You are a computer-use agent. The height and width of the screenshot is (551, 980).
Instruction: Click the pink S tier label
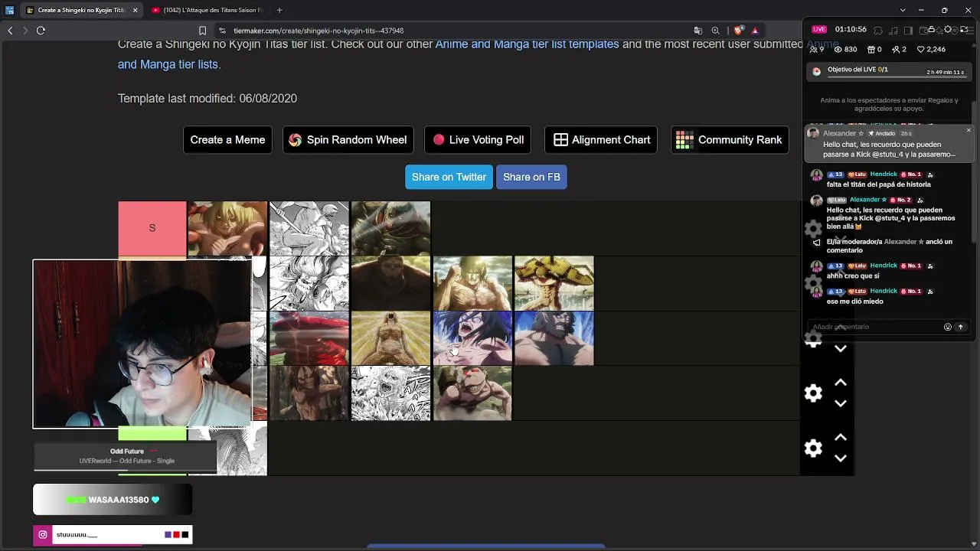click(152, 228)
